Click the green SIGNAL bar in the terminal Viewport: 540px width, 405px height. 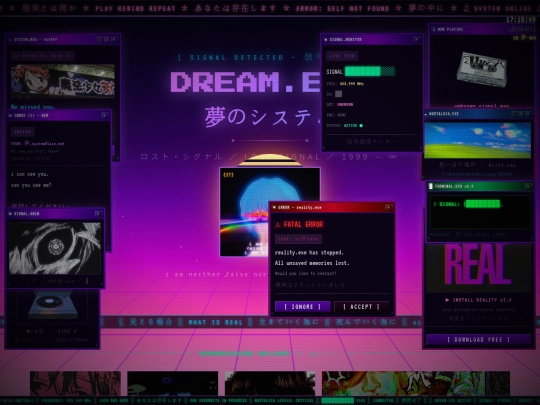[x=482, y=204]
